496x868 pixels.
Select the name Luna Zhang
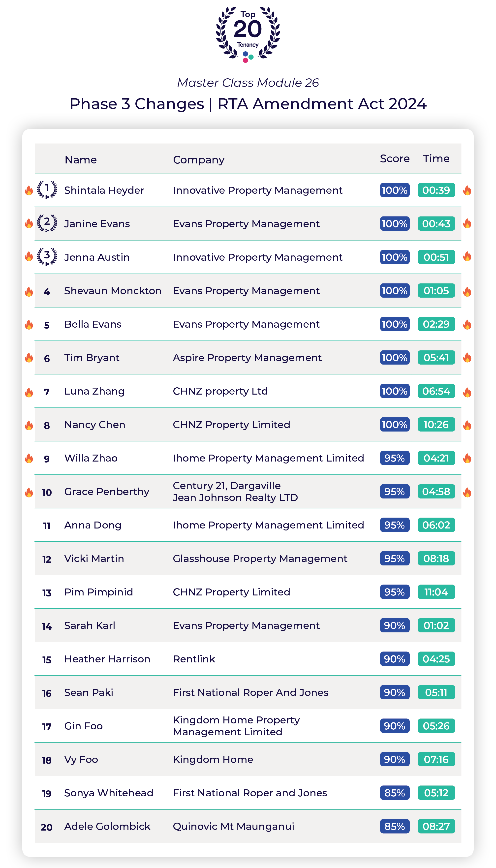tap(94, 391)
